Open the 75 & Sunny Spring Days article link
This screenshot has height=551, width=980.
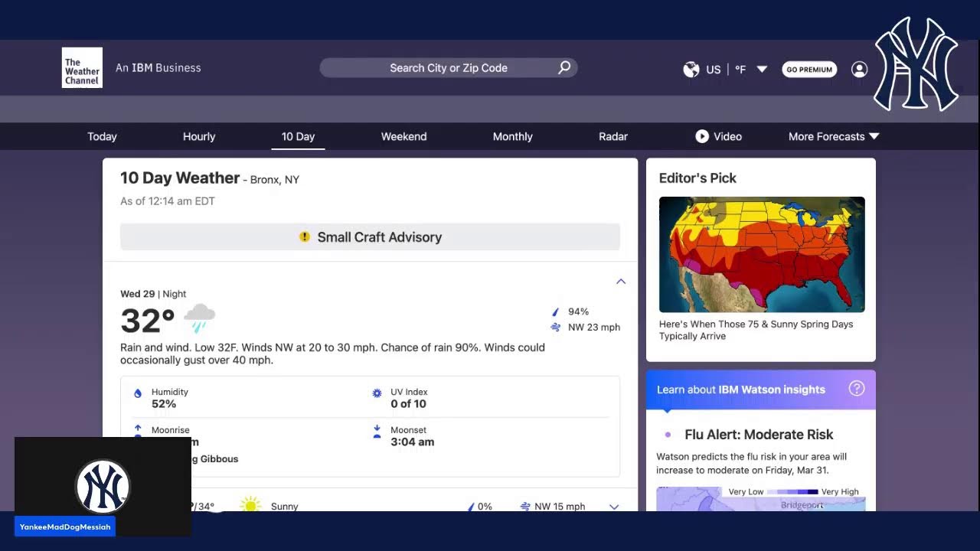coord(756,330)
